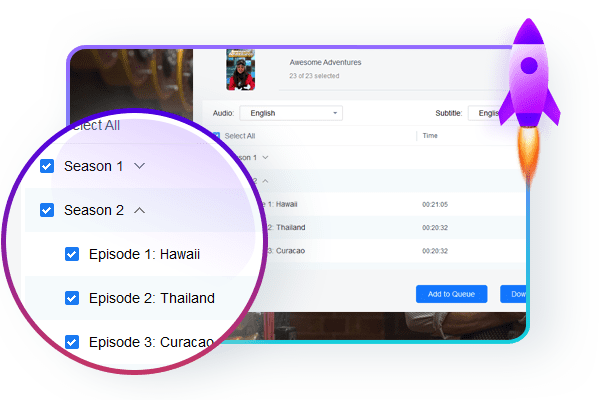Uncheck the magnified Episode 2: Thailand checkbox
The image size is (600, 400).
(72, 298)
